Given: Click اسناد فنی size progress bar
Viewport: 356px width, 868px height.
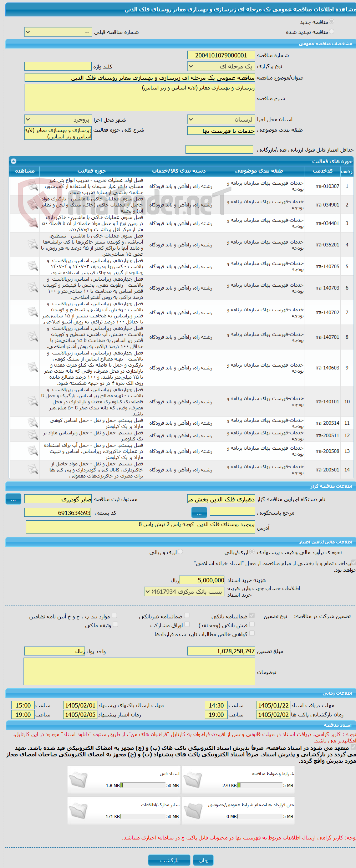Looking at the screenshot, I should (x=143, y=785).
